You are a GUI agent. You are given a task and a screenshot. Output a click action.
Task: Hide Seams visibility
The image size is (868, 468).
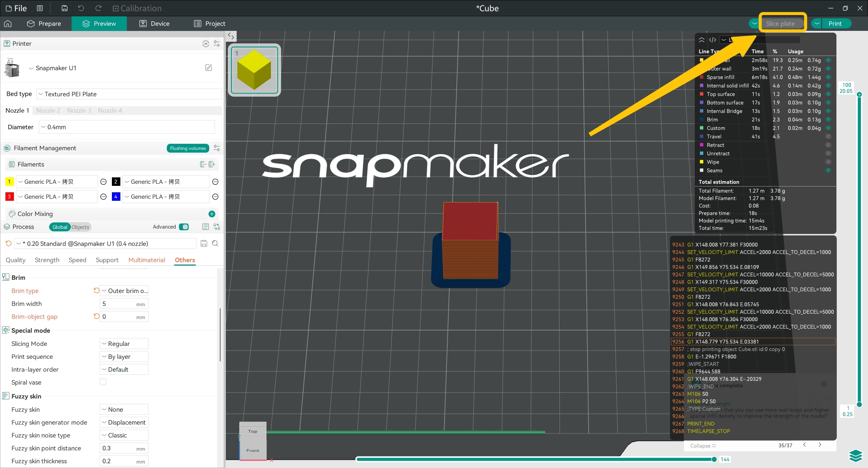pyautogui.click(x=828, y=170)
